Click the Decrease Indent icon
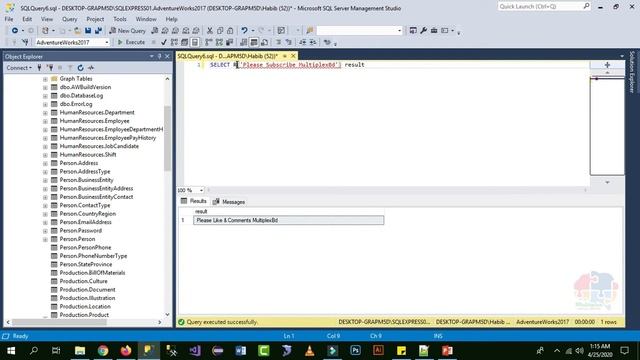 (x=302, y=42)
